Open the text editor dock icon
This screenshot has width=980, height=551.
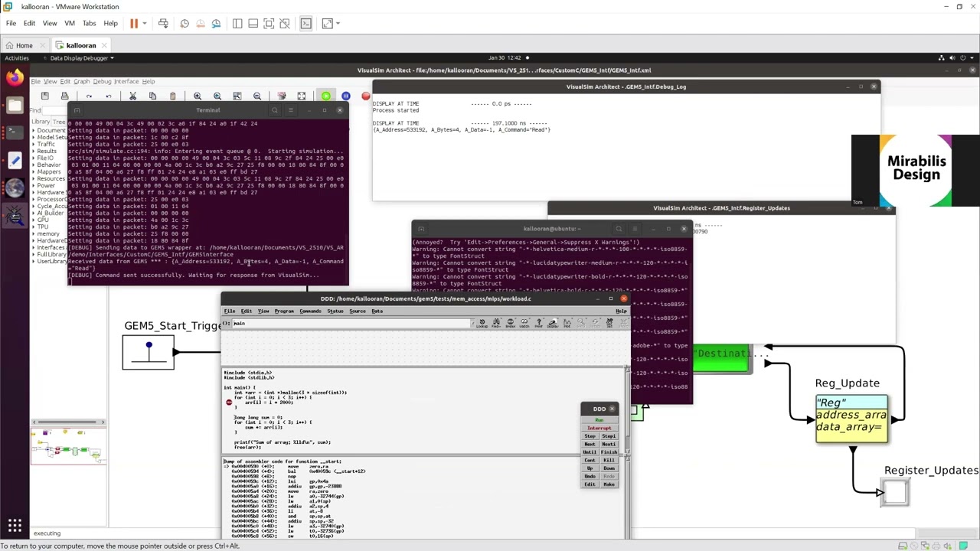click(x=15, y=160)
